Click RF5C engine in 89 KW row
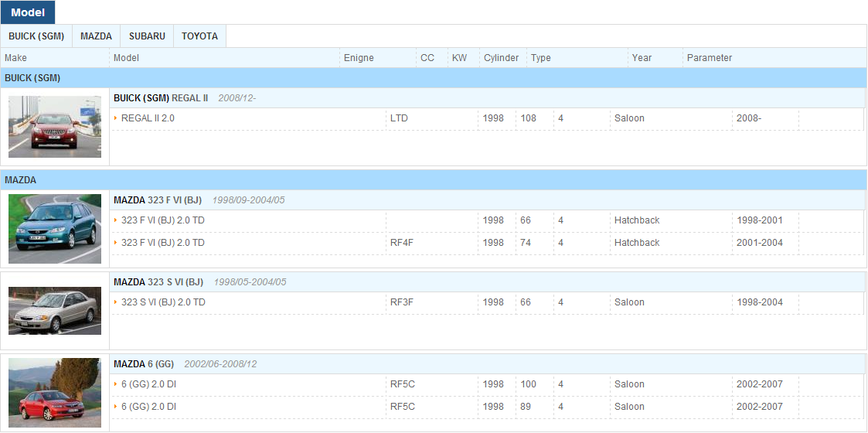This screenshot has height=433, width=868. 403,407
